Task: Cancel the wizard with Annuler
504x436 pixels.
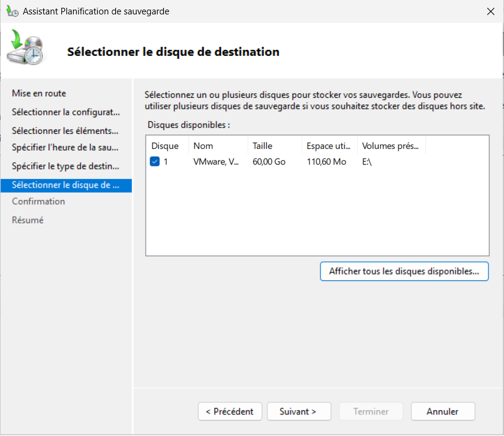Action: click(x=442, y=411)
